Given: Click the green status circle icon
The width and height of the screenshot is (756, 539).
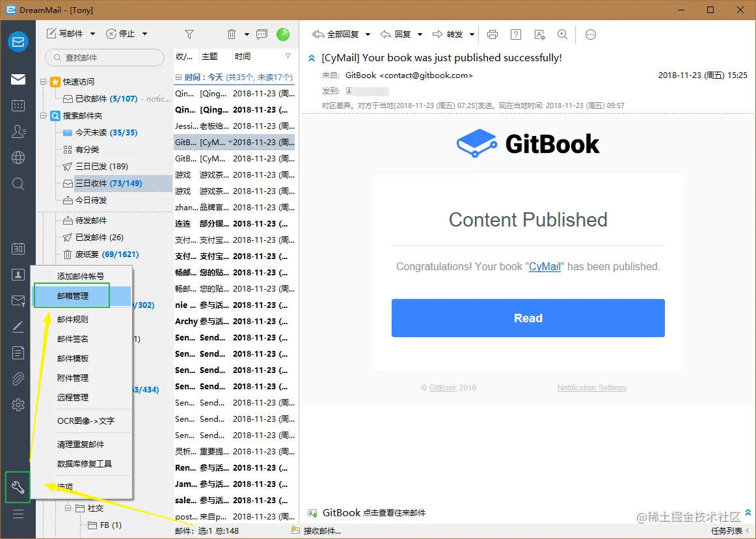Looking at the screenshot, I should coord(283,35).
